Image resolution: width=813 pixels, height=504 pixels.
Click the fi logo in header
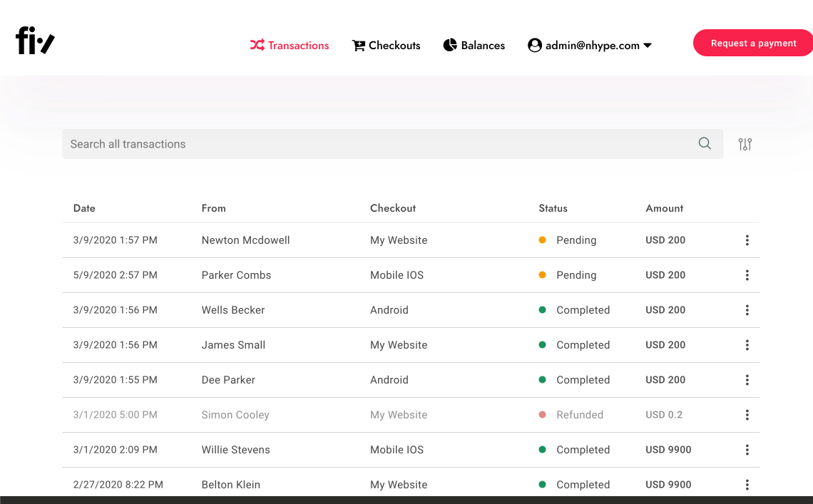click(35, 41)
